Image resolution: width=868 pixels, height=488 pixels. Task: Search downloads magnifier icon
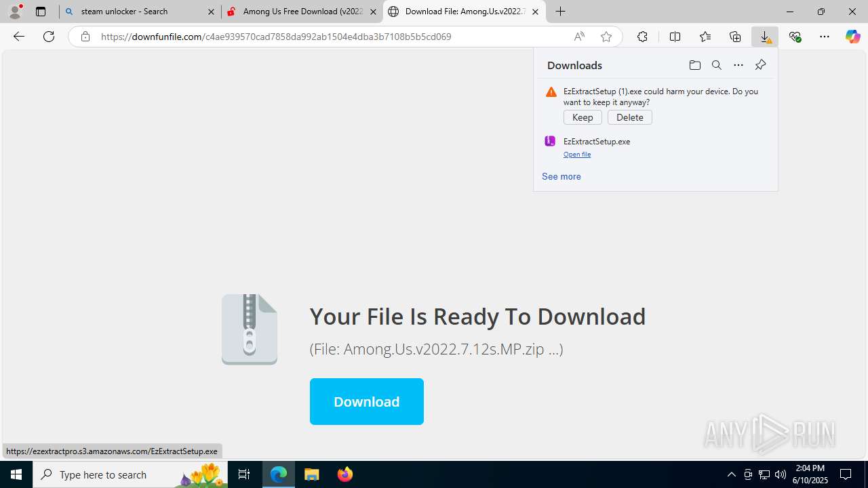pos(716,65)
